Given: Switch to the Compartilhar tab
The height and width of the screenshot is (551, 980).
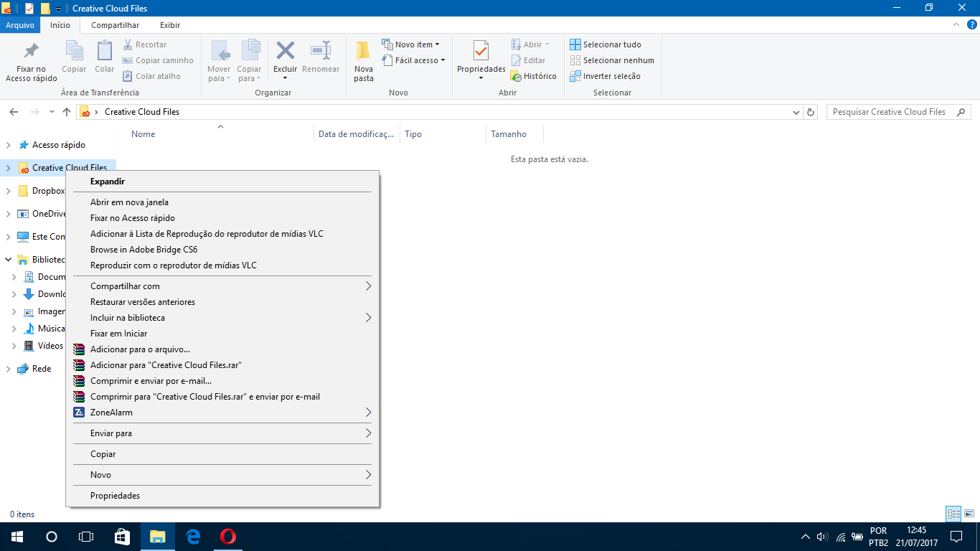Looking at the screenshot, I should pyautogui.click(x=115, y=25).
